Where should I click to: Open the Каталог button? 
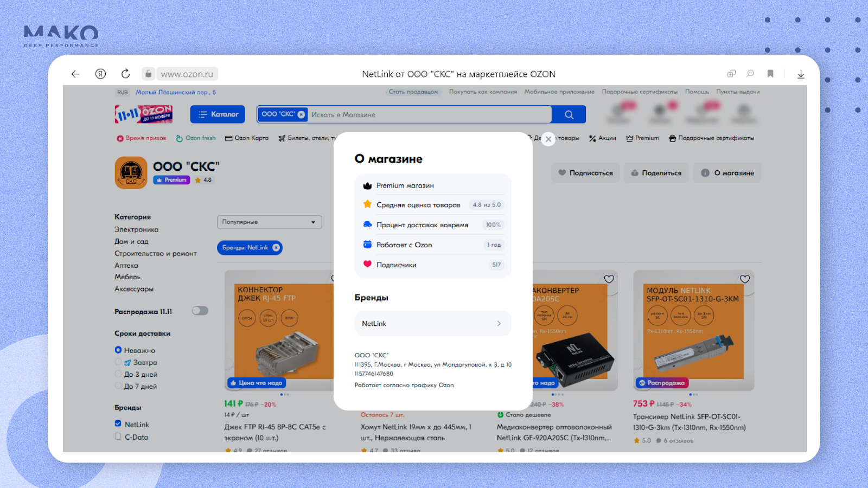218,114
